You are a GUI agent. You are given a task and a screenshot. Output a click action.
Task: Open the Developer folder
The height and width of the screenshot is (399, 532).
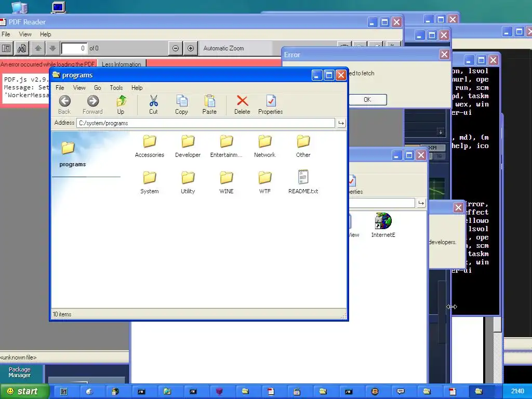pyautogui.click(x=188, y=146)
